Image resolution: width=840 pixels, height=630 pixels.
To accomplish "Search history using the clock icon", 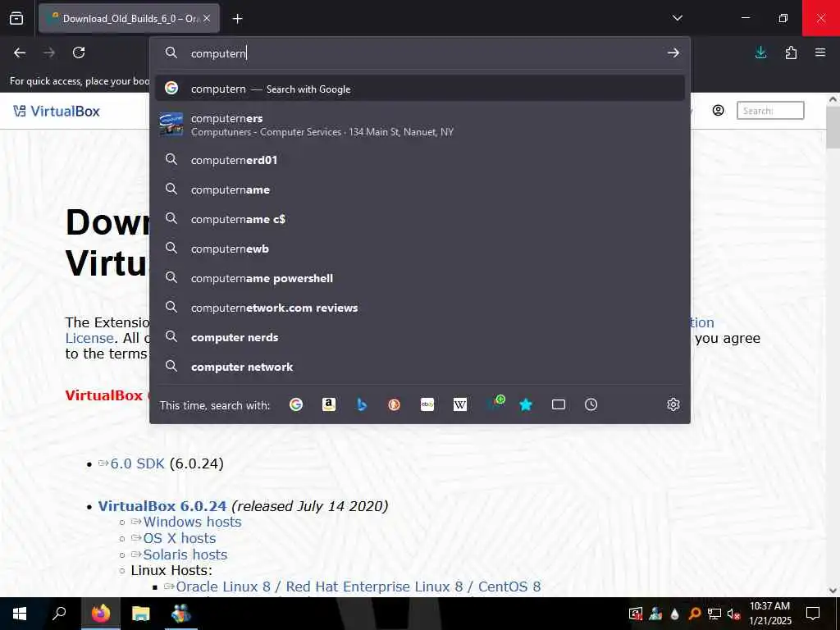I will [591, 404].
